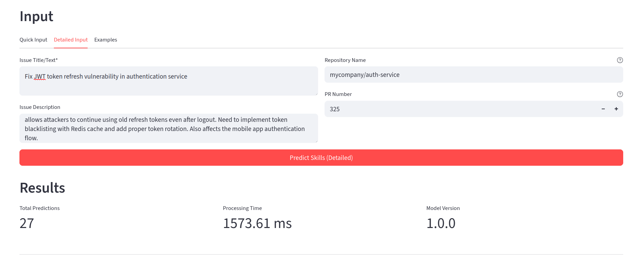Image resolution: width=644 pixels, height=260 pixels.
Task: Open the Examples tab
Action: click(106, 40)
